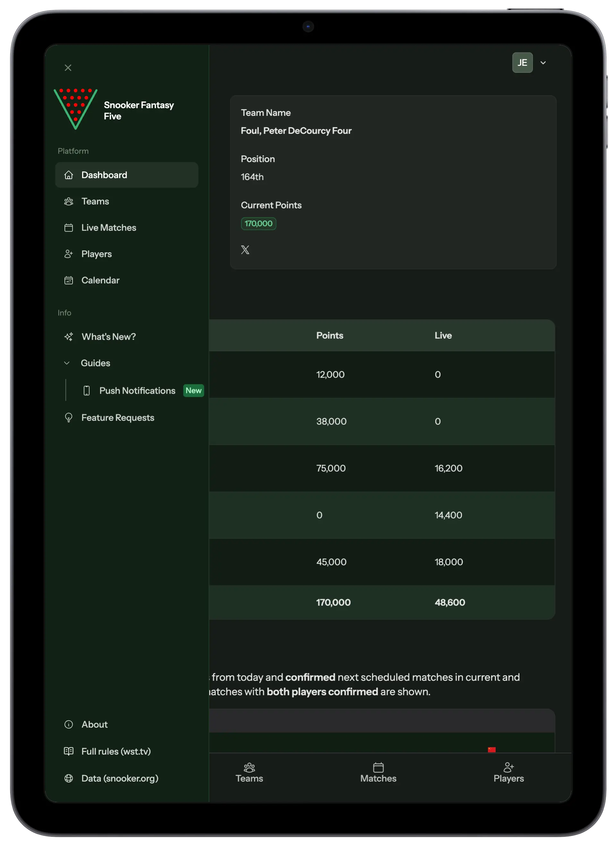Open Data (snooker.org) link
The image size is (616, 847).
(x=120, y=778)
